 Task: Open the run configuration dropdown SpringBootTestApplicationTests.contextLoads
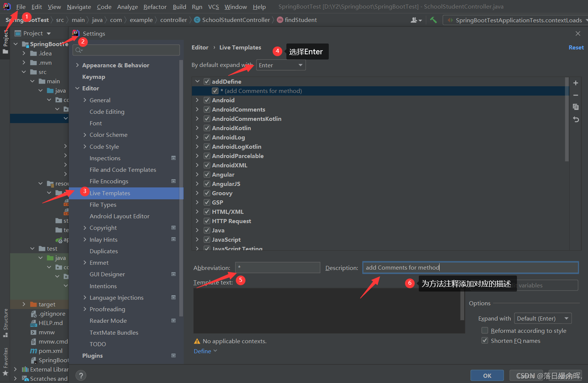click(515, 20)
